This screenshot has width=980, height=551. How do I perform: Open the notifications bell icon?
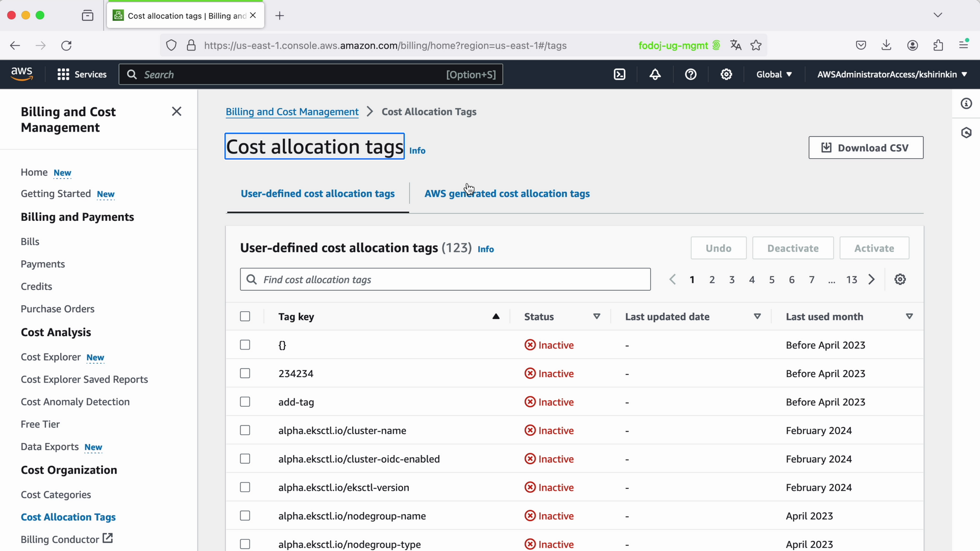(655, 74)
